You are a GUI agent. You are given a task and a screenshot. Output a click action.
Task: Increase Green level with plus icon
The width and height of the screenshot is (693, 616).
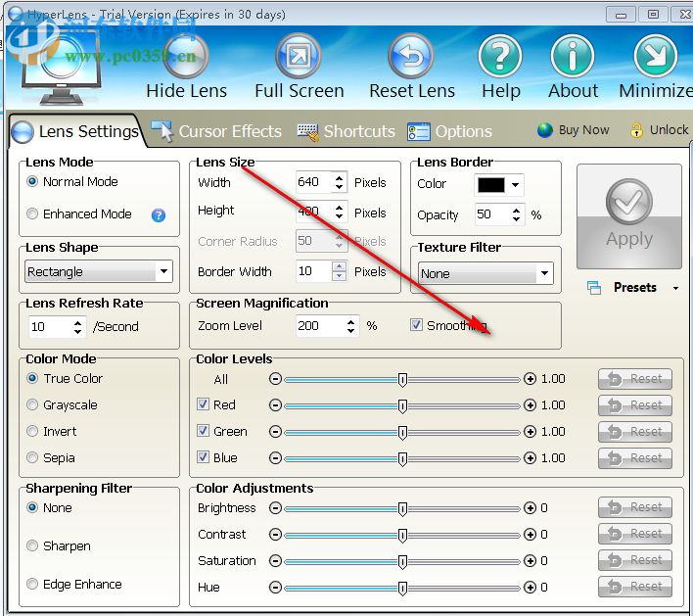(x=530, y=432)
